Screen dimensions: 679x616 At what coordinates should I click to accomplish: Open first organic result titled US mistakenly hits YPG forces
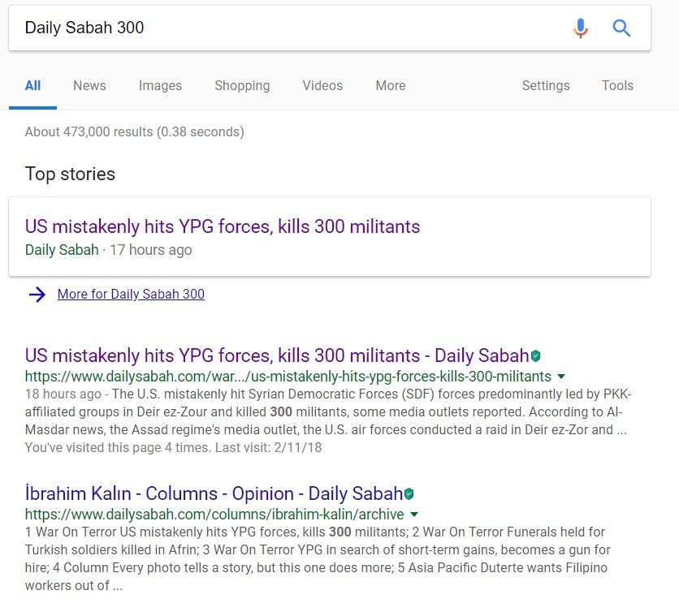[277, 355]
